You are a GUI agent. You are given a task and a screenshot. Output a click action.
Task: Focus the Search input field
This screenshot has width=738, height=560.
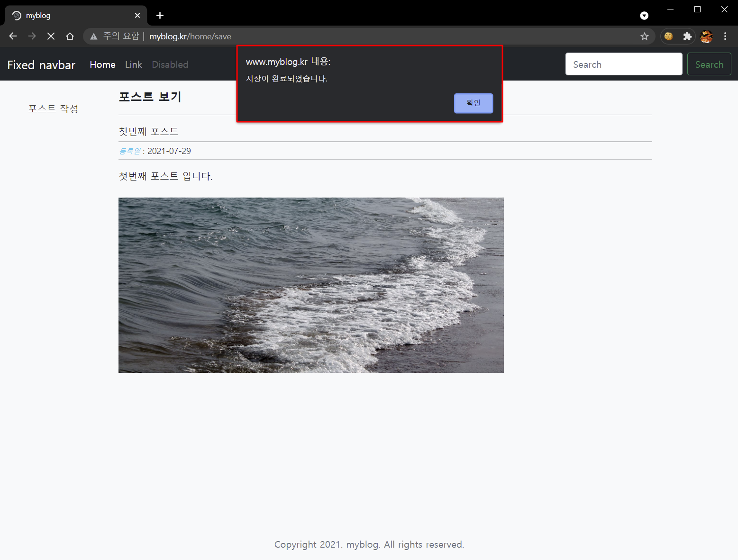623,64
